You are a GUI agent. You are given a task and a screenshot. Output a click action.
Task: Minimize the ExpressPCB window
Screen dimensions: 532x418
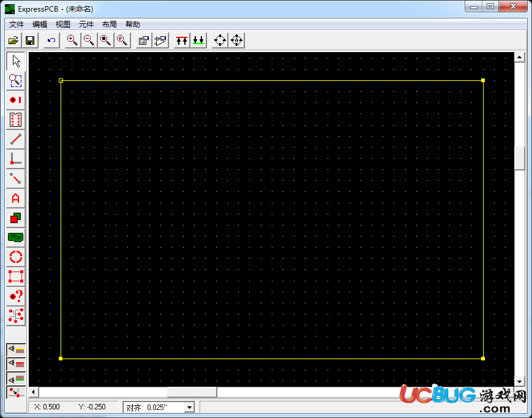coord(474,7)
